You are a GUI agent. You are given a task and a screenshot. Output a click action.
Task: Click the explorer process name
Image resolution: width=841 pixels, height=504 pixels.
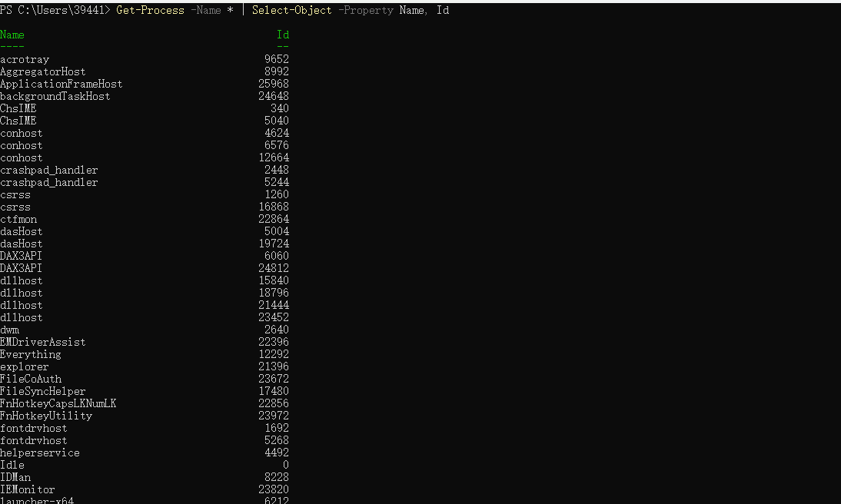25,366
